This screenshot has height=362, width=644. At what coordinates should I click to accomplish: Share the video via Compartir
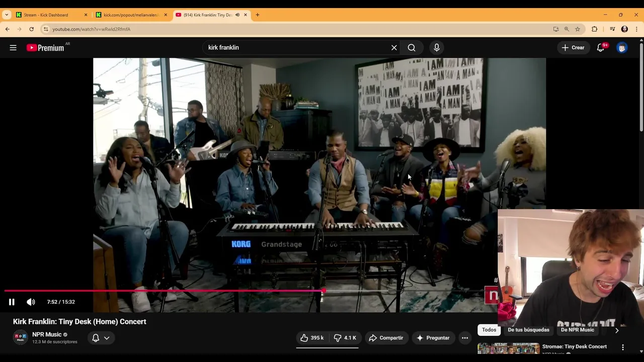[386, 338]
